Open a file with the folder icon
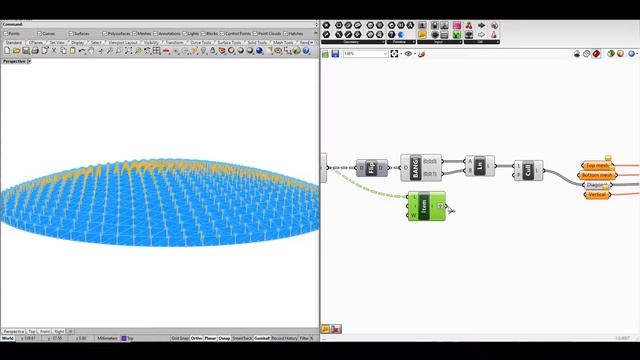 click(x=16, y=51)
